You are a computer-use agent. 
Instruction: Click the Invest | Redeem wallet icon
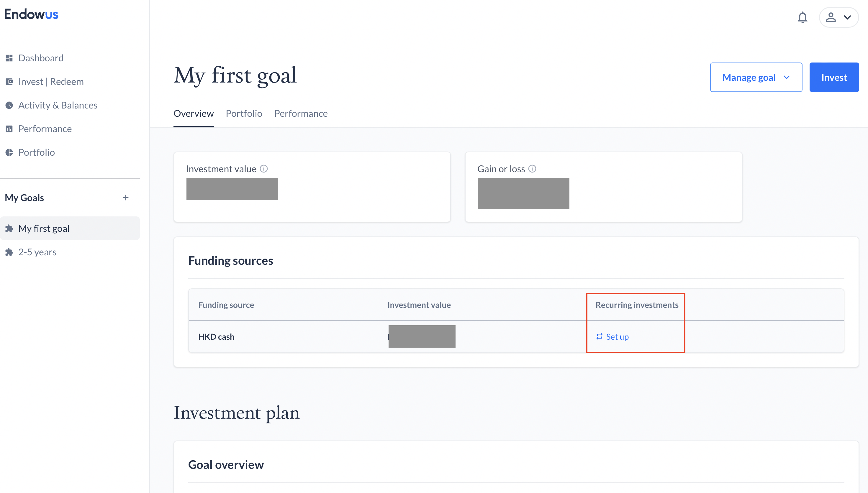pyautogui.click(x=9, y=82)
